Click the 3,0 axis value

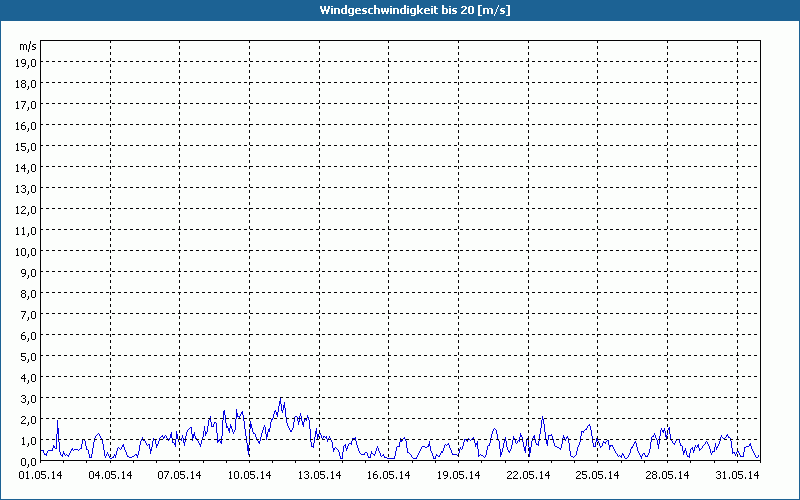click(28, 398)
